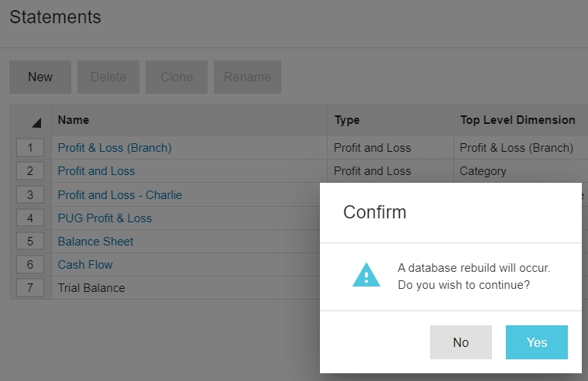Click the warning triangle icon in Confirm dialog

pyautogui.click(x=366, y=276)
